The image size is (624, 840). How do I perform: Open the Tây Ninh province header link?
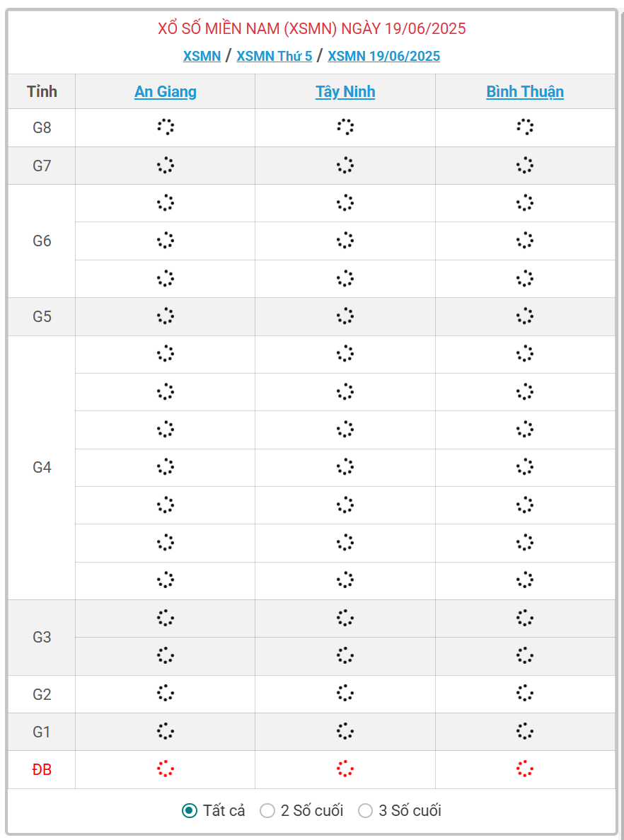pyautogui.click(x=345, y=91)
